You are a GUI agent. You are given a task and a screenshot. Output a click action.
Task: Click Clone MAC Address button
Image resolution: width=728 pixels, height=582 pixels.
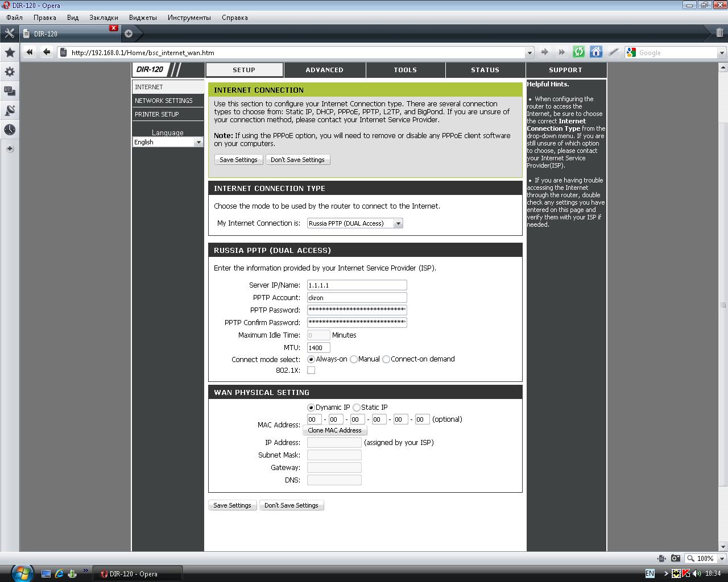point(334,430)
